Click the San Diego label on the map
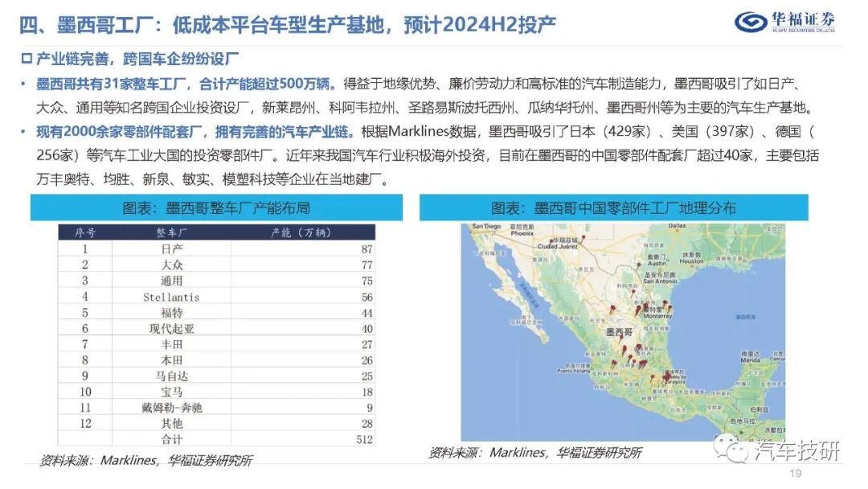 pyautogui.click(x=486, y=226)
